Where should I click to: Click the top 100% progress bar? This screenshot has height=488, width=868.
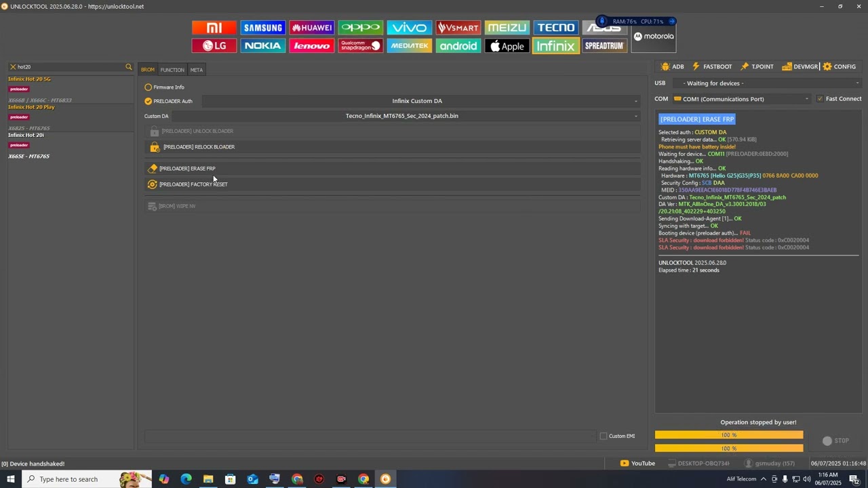729,435
